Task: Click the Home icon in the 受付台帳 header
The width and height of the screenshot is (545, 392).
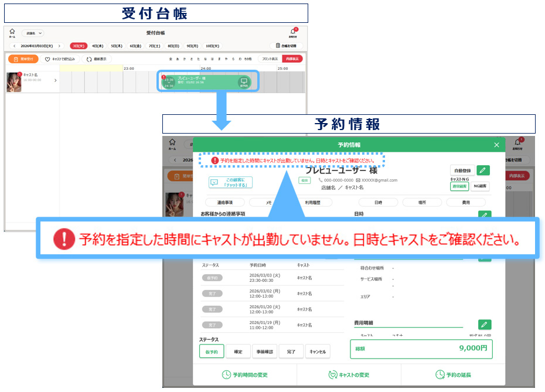Action: click(x=12, y=32)
